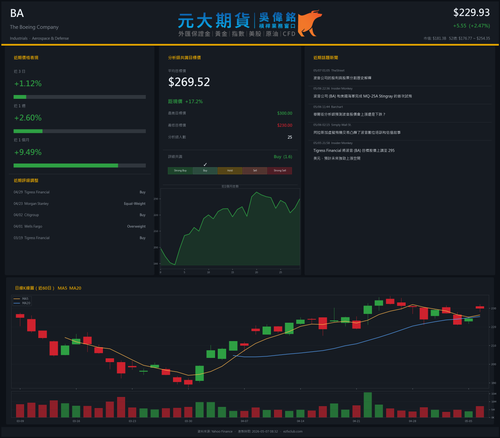Click the analyst count value 25
500x438 pixels.
coord(290,137)
